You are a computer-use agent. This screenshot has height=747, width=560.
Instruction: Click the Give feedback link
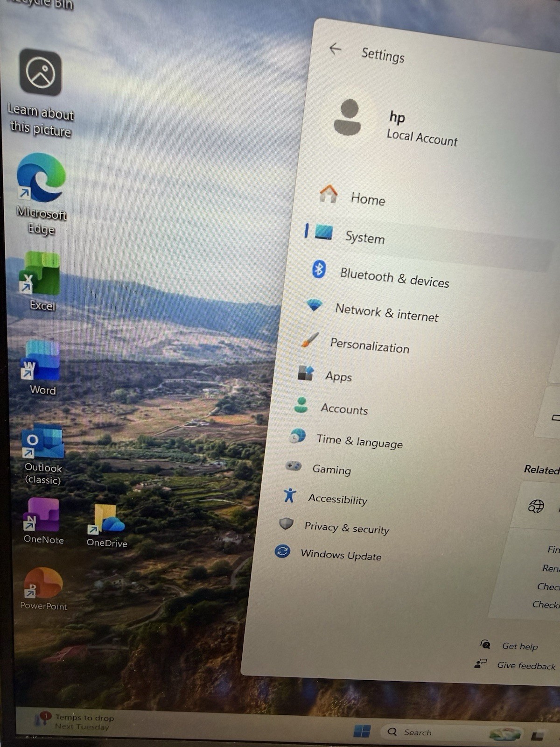point(526,666)
